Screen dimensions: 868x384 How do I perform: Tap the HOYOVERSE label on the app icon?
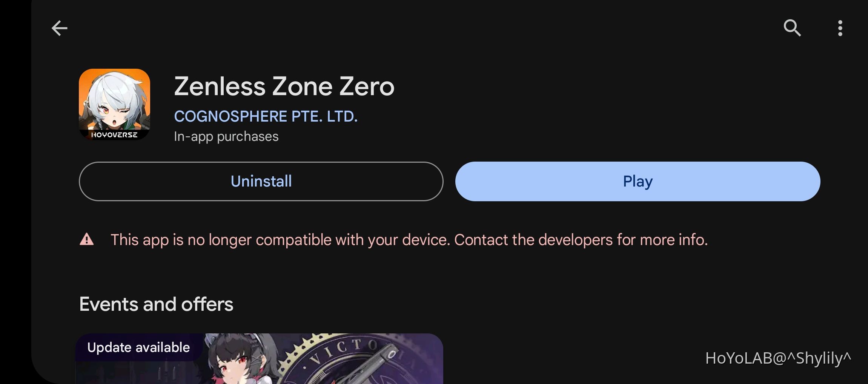(x=114, y=135)
